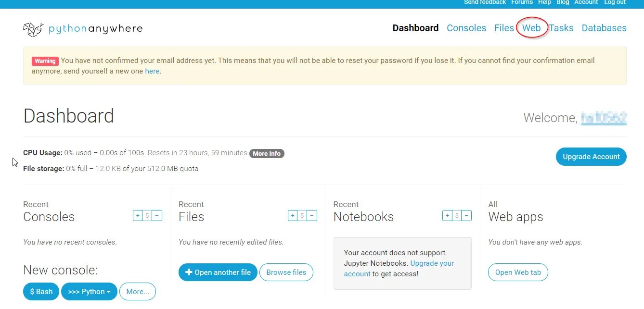Click the PythonAnywhere snake logo
The width and height of the screenshot is (644, 309).
point(33,29)
